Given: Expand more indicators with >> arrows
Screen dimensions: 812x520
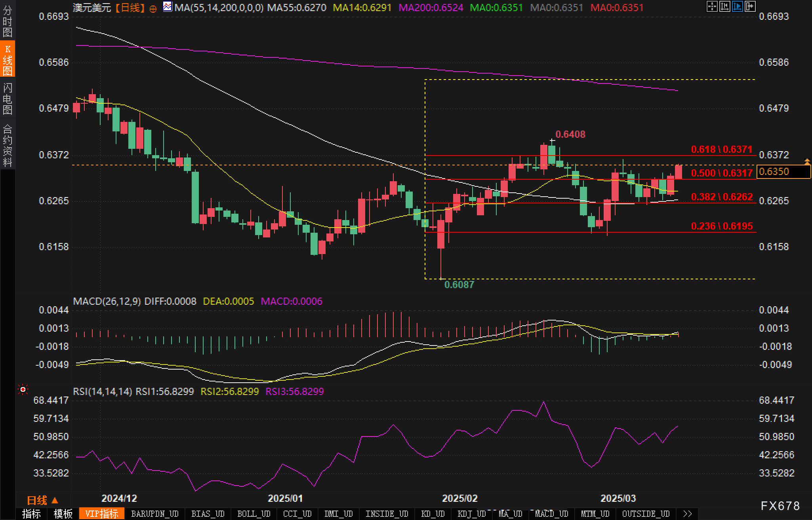Looking at the screenshot, I should 688,514.
